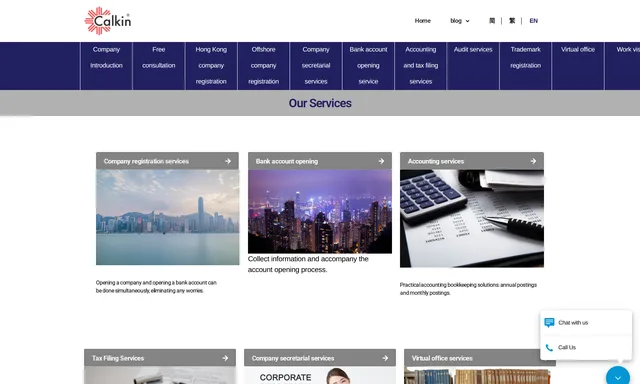Click Company registration services heading
640x384 pixels.
146,161
